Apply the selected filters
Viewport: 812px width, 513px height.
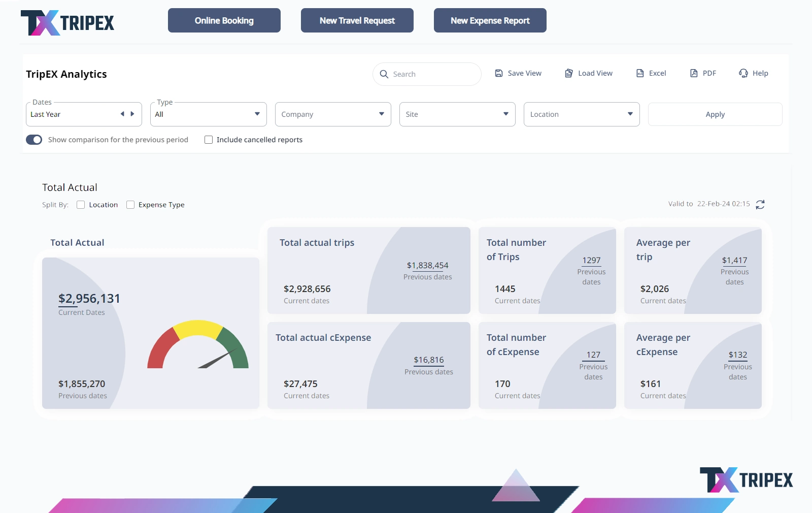pyautogui.click(x=715, y=114)
